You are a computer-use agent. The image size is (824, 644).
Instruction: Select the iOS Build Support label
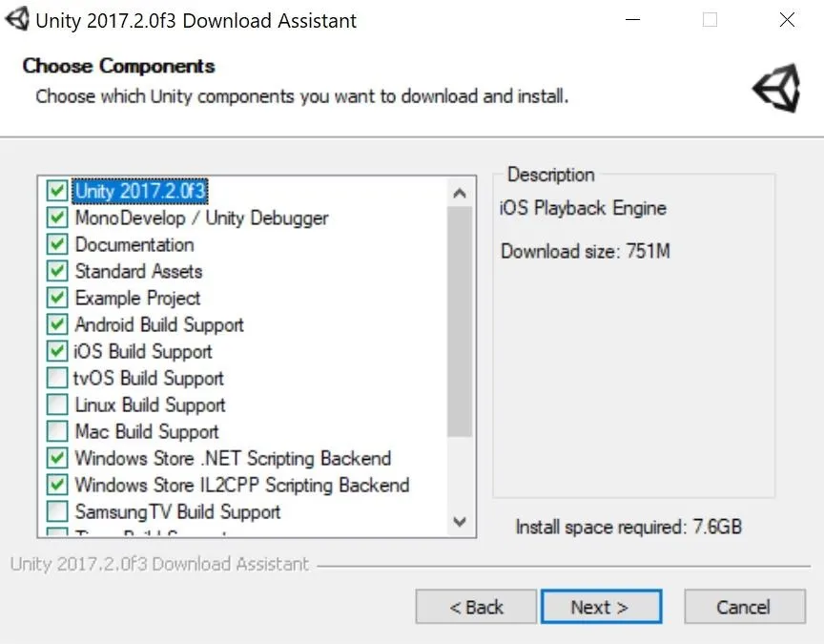click(143, 352)
